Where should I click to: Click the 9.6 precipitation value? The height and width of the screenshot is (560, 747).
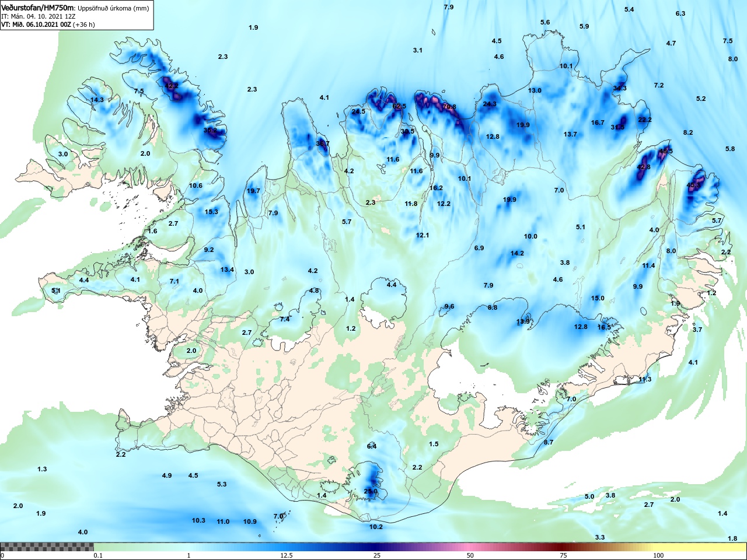coord(449,306)
